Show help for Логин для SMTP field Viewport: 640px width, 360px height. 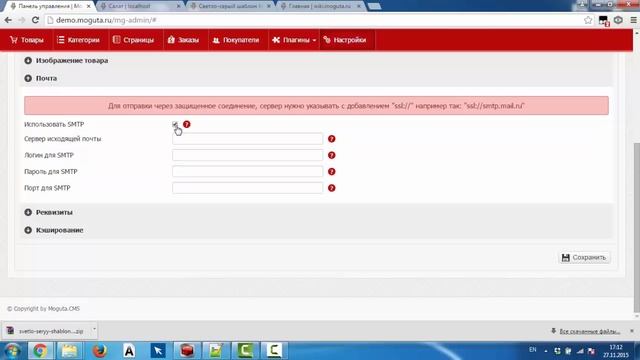coord(331,155)
